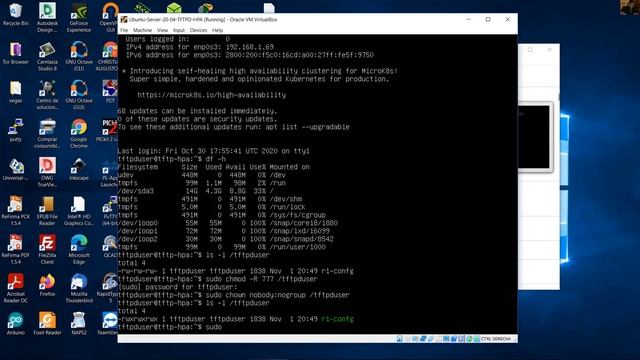Image resolution: width=640 pixels, height=360 pixels.
Task: Select the putty desktop icon
Action: click(16, 131)
